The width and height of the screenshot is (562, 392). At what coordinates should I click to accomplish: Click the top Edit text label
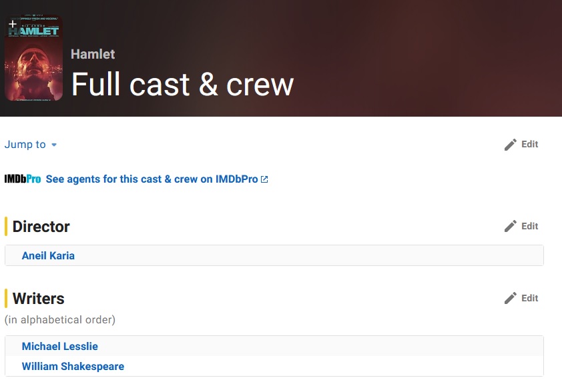coord(529,144)
